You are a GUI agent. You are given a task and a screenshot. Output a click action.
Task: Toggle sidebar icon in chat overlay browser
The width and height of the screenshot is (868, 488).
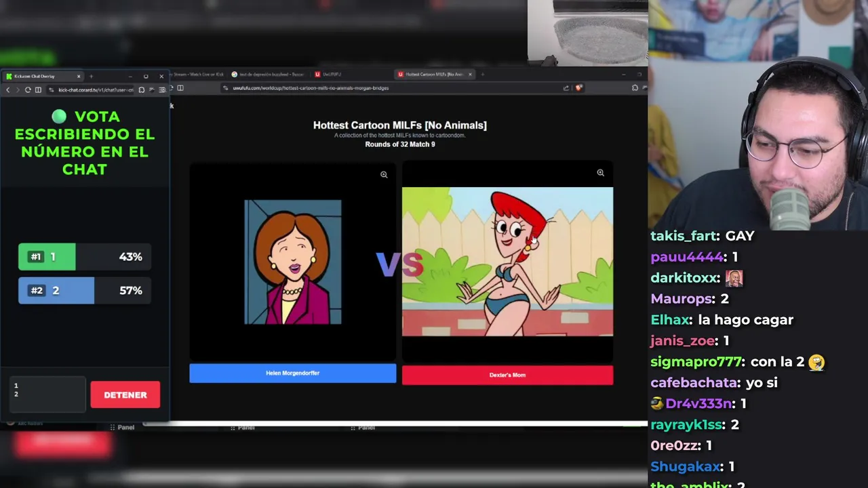click(x=38, y=89)
